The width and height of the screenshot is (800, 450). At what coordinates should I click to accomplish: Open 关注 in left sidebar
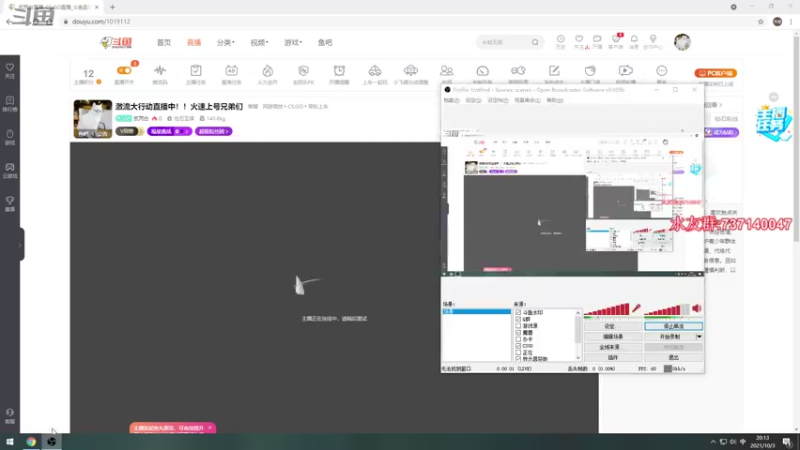(x=10, y=70)
